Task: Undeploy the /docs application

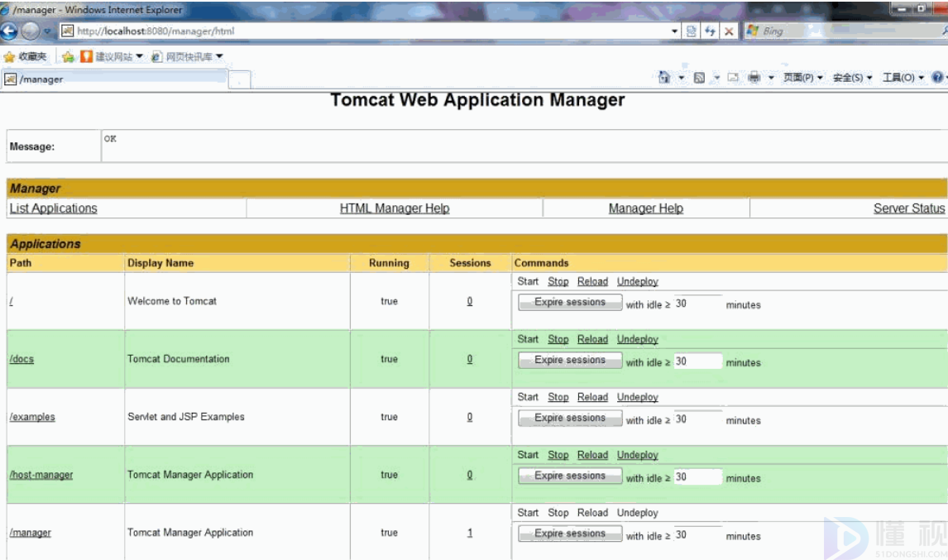Action: click(637, 339)
